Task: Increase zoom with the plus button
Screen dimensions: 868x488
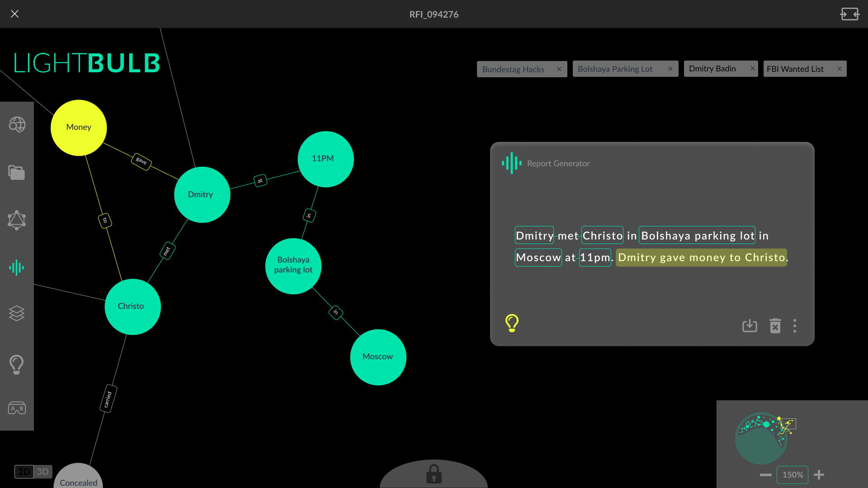Action: tap(819, 474)
